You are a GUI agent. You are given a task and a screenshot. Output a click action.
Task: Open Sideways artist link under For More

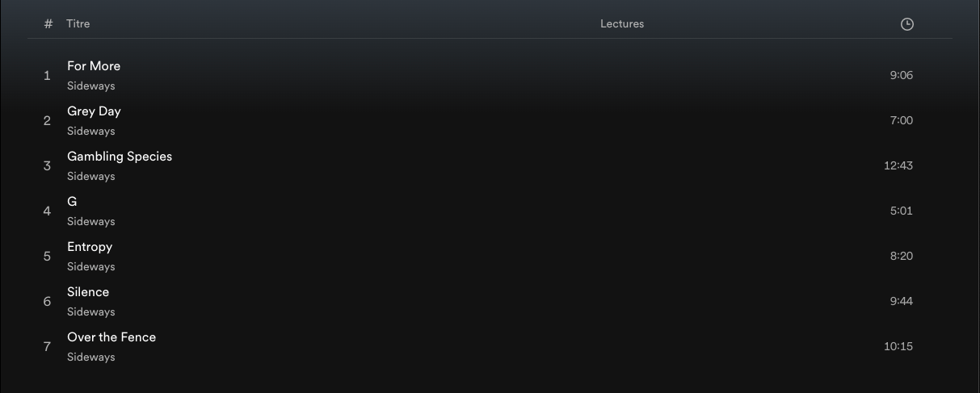tap(91, 86)
